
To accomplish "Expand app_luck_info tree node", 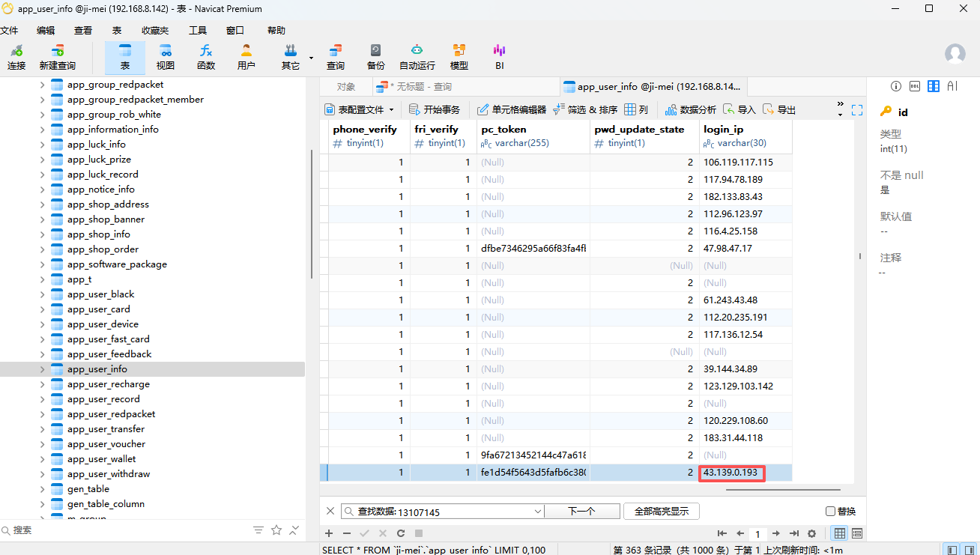I will pyautogui.click(x=42, y=145).
